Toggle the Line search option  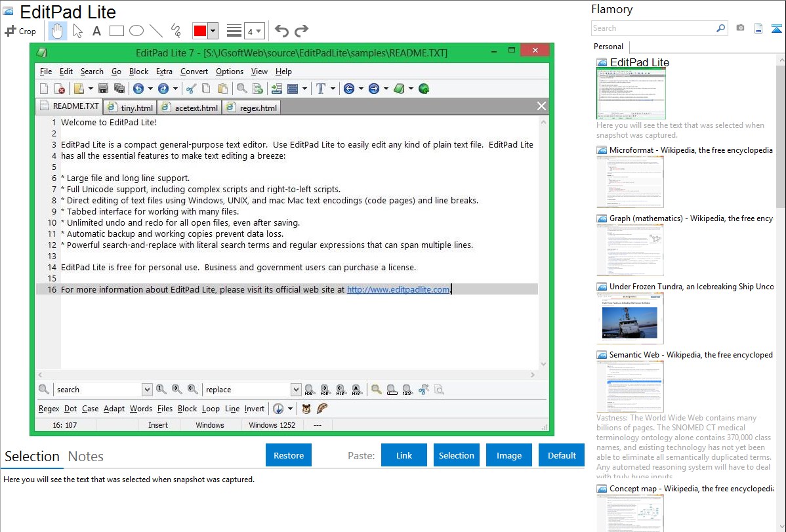point(232,409)
